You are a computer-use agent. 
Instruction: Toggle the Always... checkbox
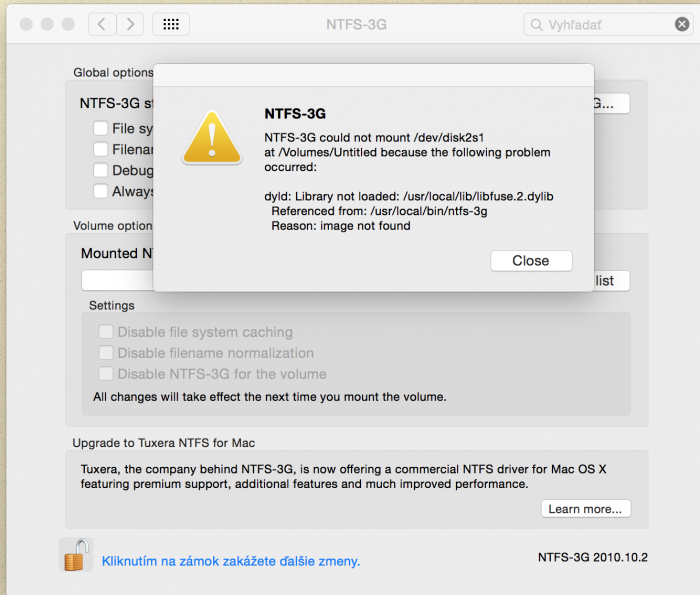coord(100,191)
